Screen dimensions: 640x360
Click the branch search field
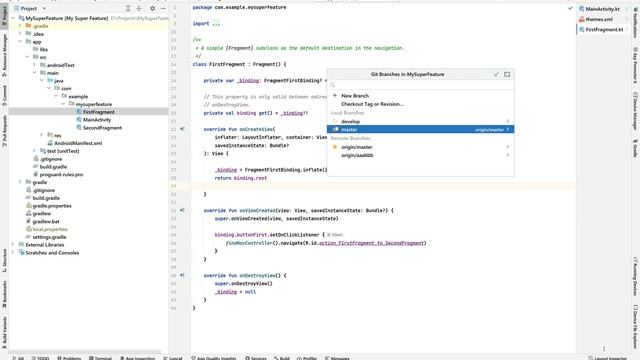[420, 85]
